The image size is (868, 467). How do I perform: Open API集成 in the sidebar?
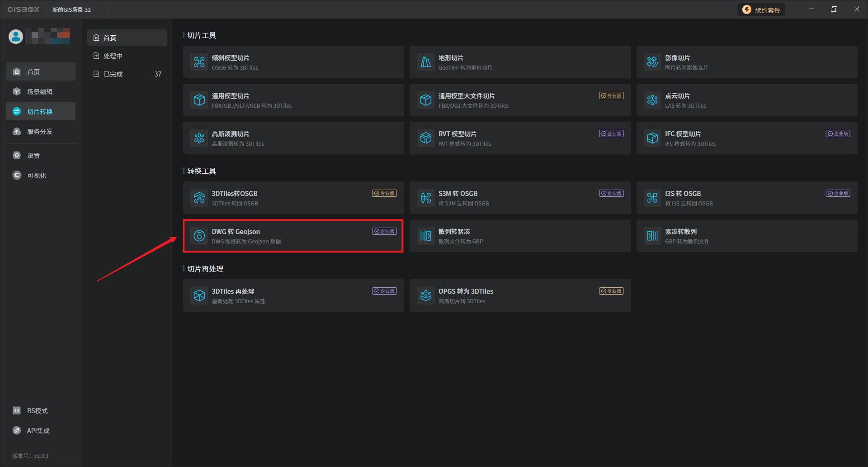pos(38,431)
